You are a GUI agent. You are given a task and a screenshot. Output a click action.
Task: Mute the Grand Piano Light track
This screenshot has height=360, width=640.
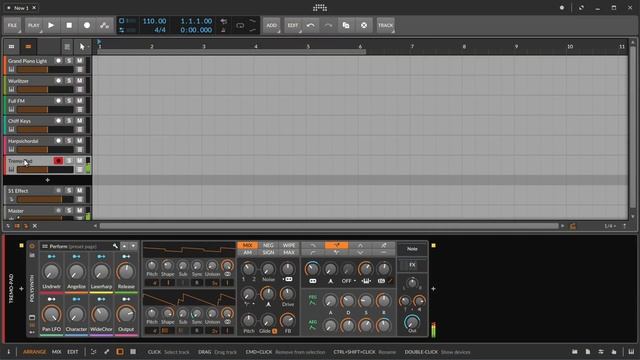click(x=80, y=61)
